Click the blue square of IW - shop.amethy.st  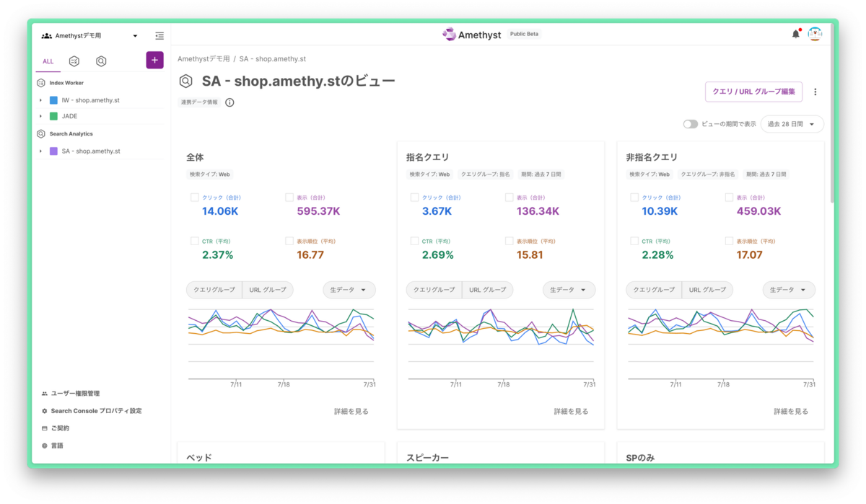click(53, 100)
